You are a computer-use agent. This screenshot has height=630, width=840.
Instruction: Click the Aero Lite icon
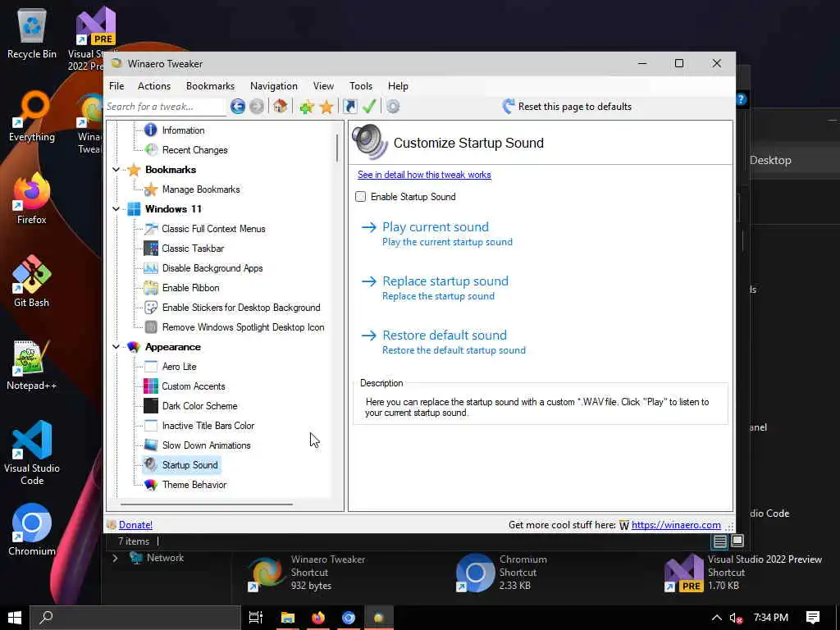pyautogui.click(x=151, y=367)
